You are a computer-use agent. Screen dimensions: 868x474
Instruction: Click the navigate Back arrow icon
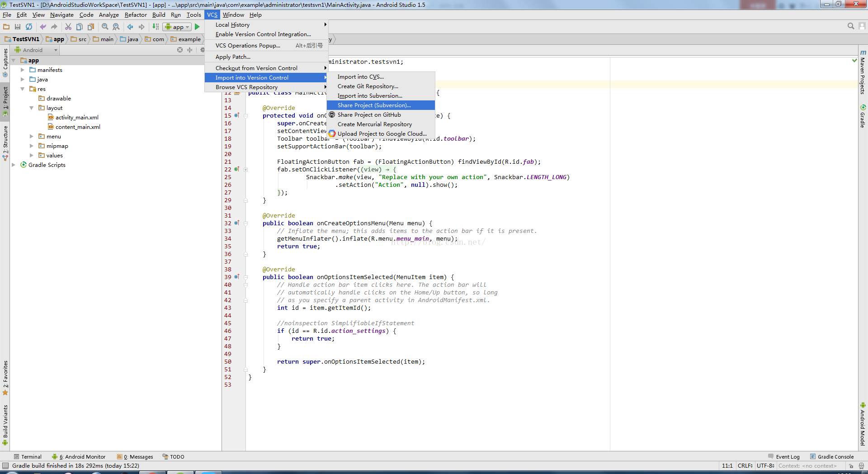point(130,27)
